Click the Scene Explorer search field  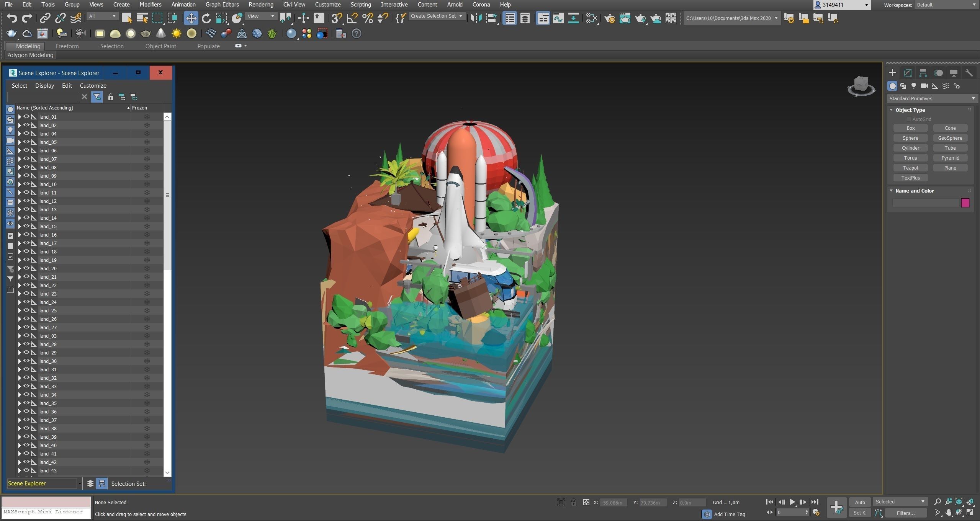pyautogui.click(x=43, y=97)
